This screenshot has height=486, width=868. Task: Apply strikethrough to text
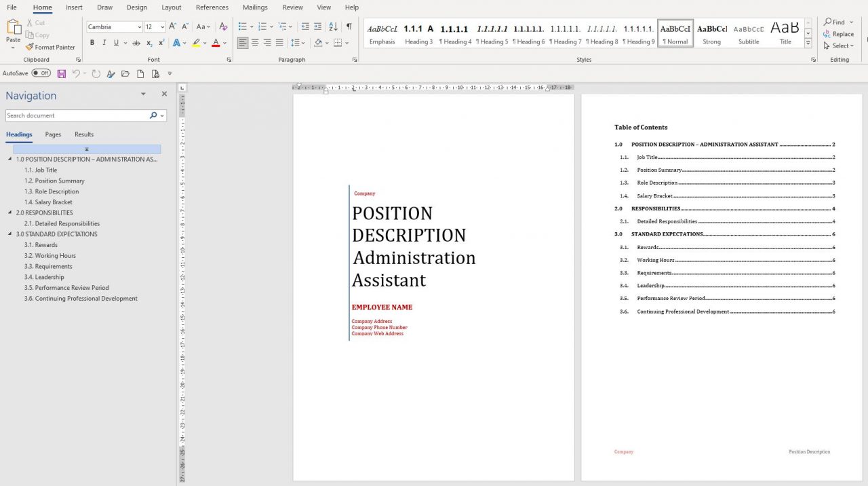point(136,42)
